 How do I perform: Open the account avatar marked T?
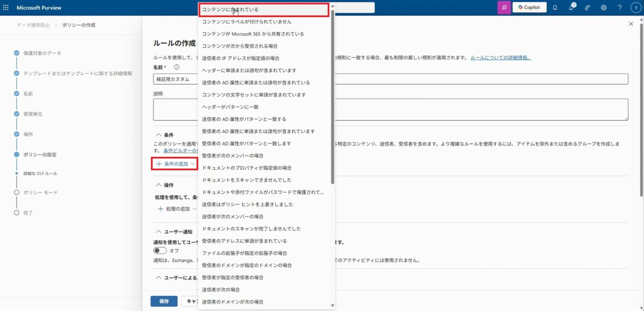[x=635, y=7]
